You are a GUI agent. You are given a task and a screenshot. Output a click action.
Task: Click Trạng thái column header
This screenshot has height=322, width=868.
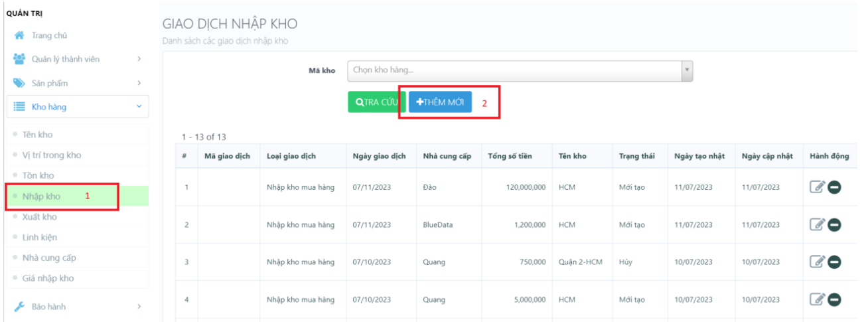click(637, 156)
